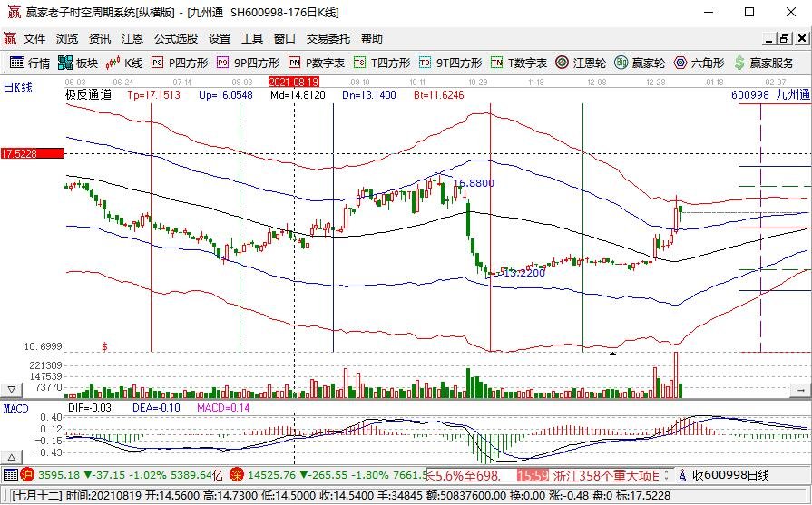Click the DIF=-0.03 readout
The width and height of the screenshot is (812, 505).
[90, 408]
